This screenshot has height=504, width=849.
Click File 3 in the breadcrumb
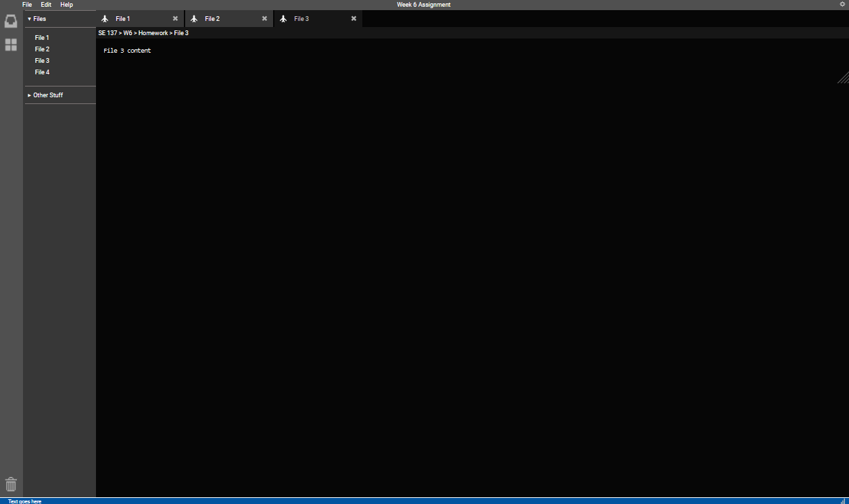tap(181, 33)
